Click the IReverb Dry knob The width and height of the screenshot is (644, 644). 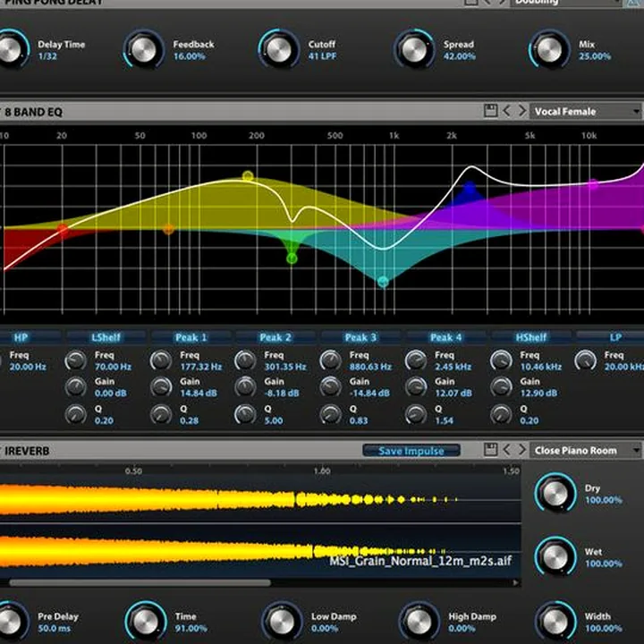click(555, 493)
